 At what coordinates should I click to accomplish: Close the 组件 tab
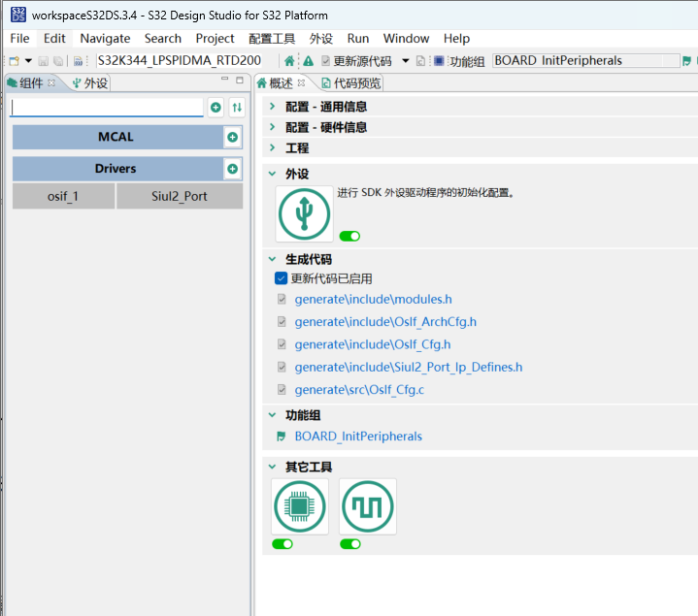(x=51, y=82)
